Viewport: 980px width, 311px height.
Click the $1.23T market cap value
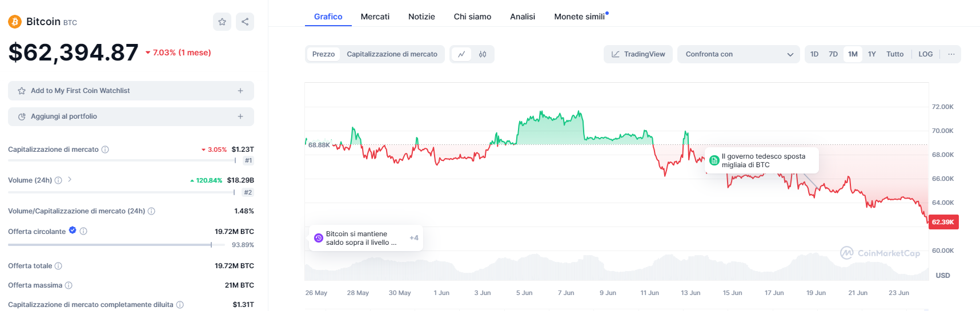coord(243,150)
